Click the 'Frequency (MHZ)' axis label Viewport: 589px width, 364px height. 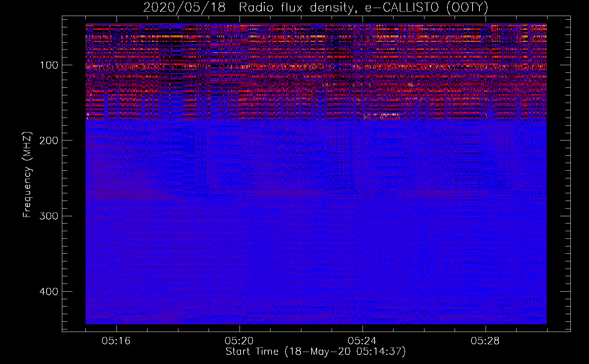point(27,174)
